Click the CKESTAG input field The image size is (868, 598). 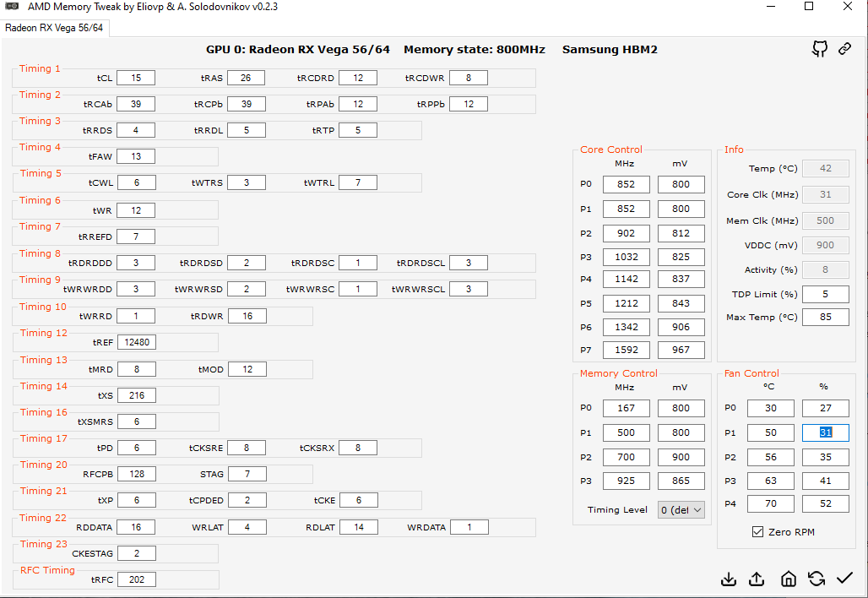click(137, 553)
